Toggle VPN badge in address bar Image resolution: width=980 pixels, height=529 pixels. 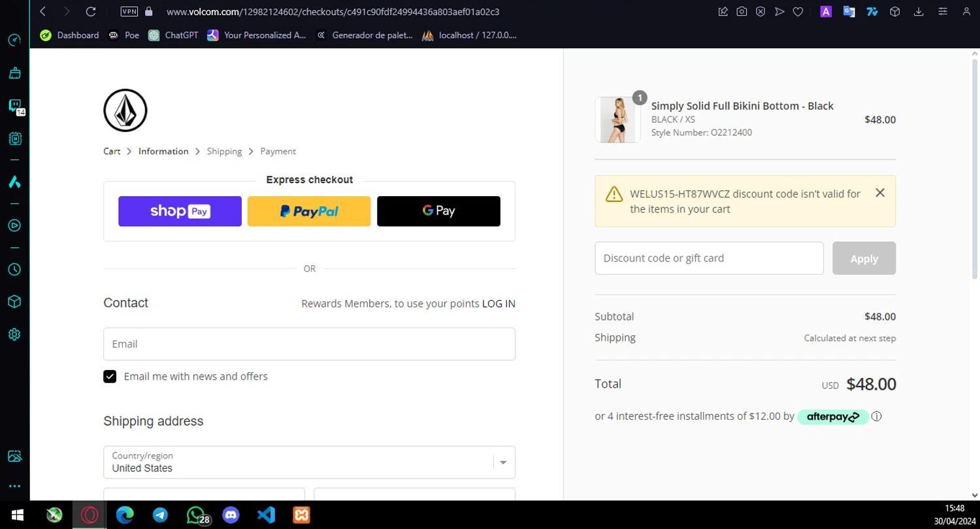click(129, 11)
